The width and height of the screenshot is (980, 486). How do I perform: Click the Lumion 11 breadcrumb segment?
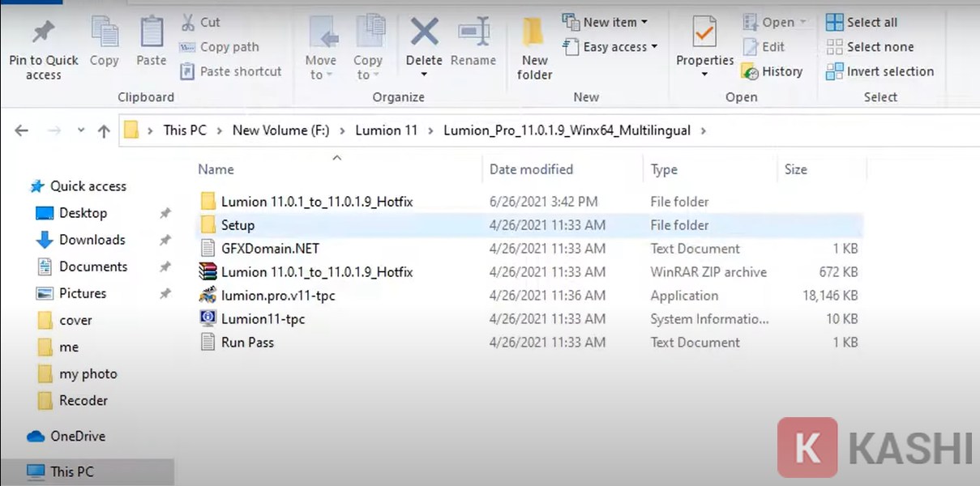click(x=387, y=130)
